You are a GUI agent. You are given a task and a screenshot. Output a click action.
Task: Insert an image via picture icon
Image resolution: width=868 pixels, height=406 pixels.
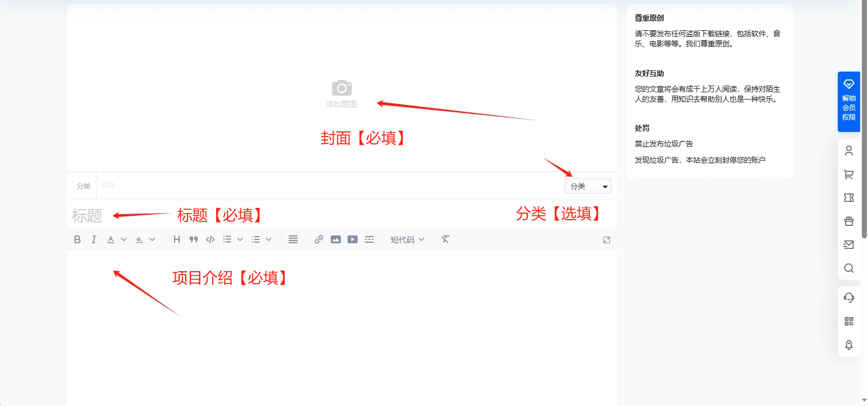pyautogui.click(x=336, y=239)
